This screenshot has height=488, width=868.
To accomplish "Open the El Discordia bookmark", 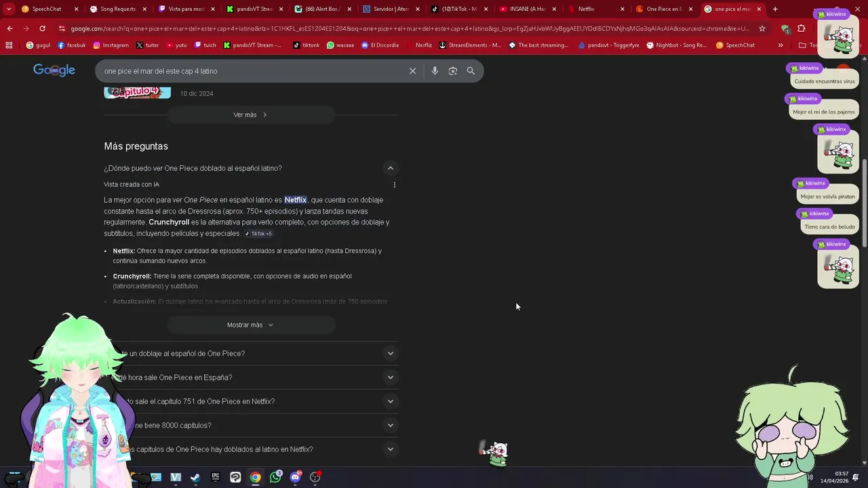I will 380,45.
